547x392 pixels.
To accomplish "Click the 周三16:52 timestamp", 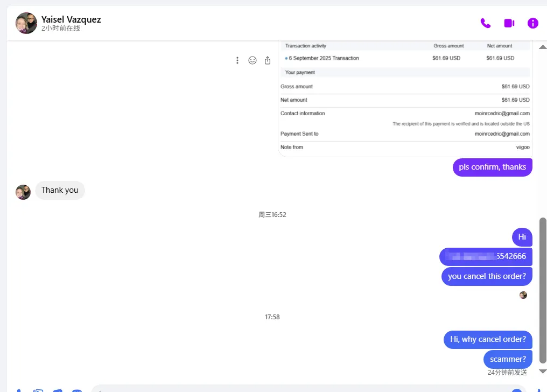I will tap(272, 215).
